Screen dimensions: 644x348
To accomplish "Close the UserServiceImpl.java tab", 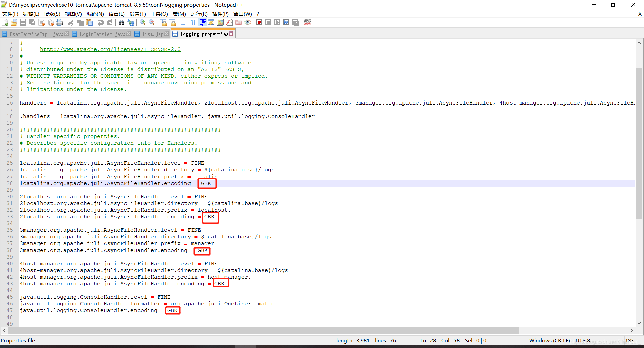I will click(67, 34).
